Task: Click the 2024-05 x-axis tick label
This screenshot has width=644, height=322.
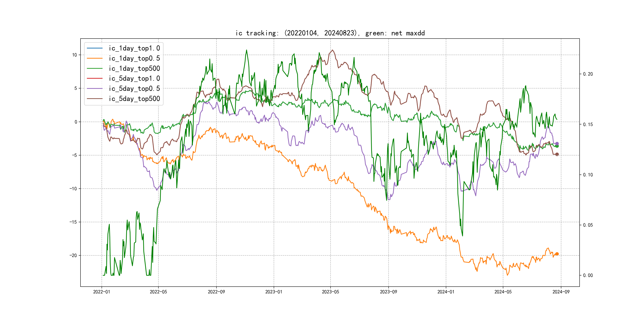Action: pyautogui.click(x=503, y=292)
